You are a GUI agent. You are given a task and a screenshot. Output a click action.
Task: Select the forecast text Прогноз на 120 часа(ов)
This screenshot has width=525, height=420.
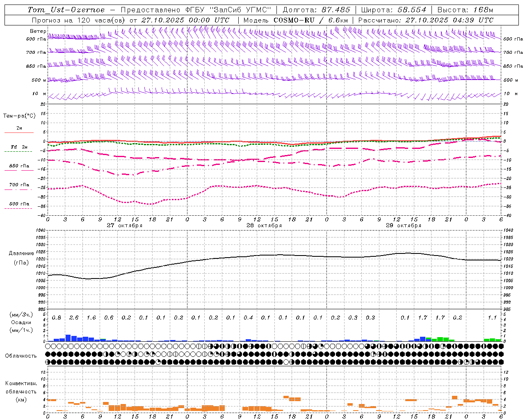79,20
